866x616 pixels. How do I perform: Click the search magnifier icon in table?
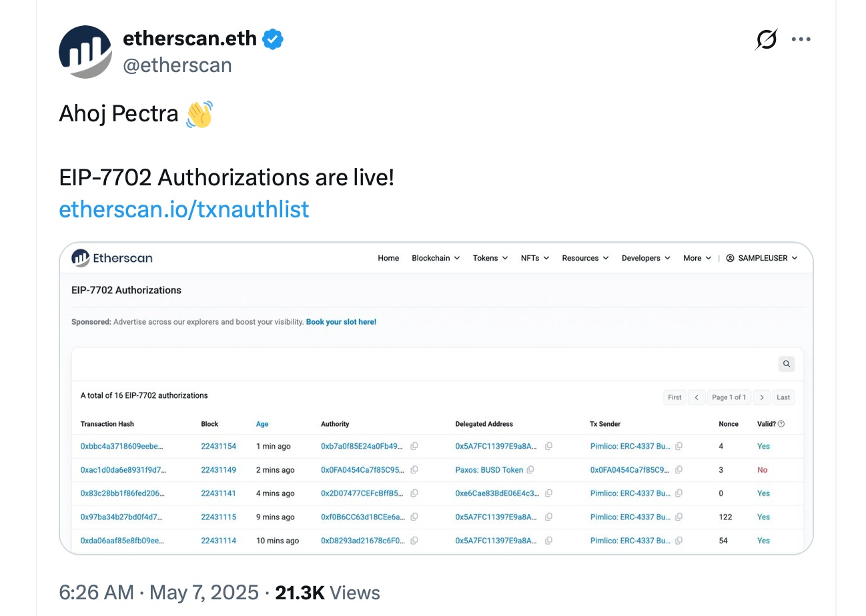(x=787, y=364)
